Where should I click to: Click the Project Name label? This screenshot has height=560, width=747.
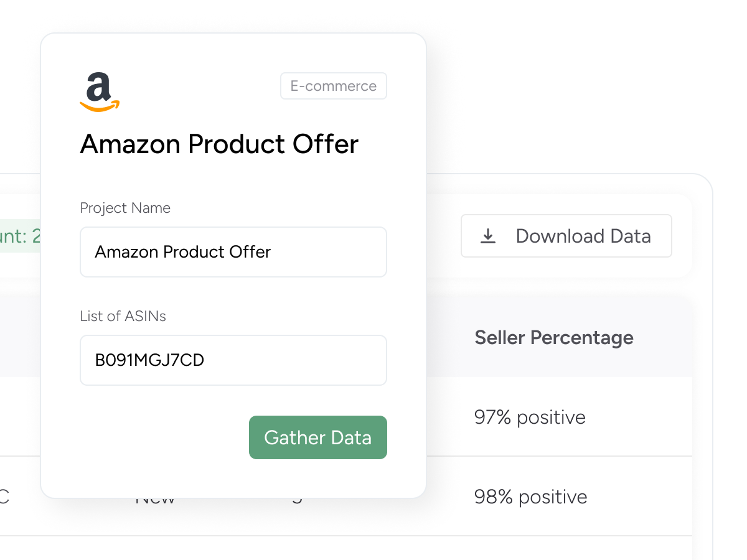pos(125,208)
